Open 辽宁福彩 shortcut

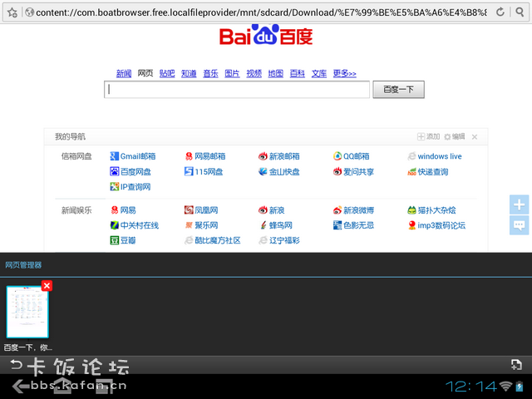(x=279, y=240)
